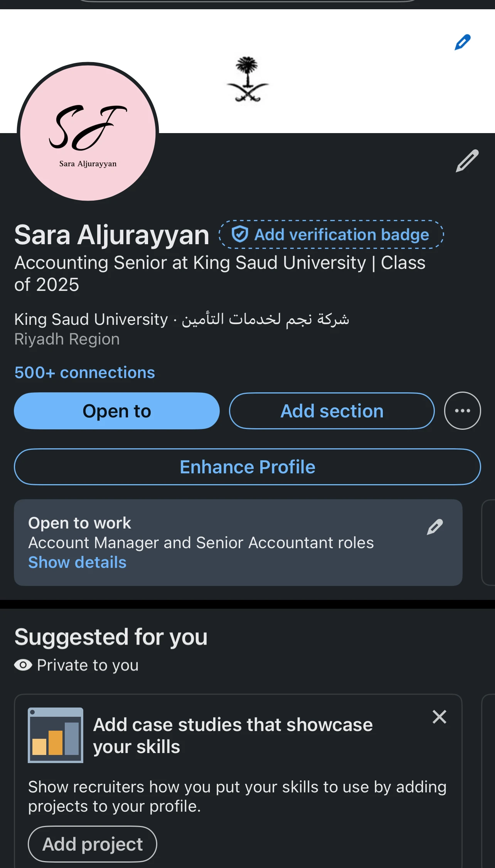This screenshot has height=868, width=495.
Task: Open the SJ profile picture
Action: (88, 132)
